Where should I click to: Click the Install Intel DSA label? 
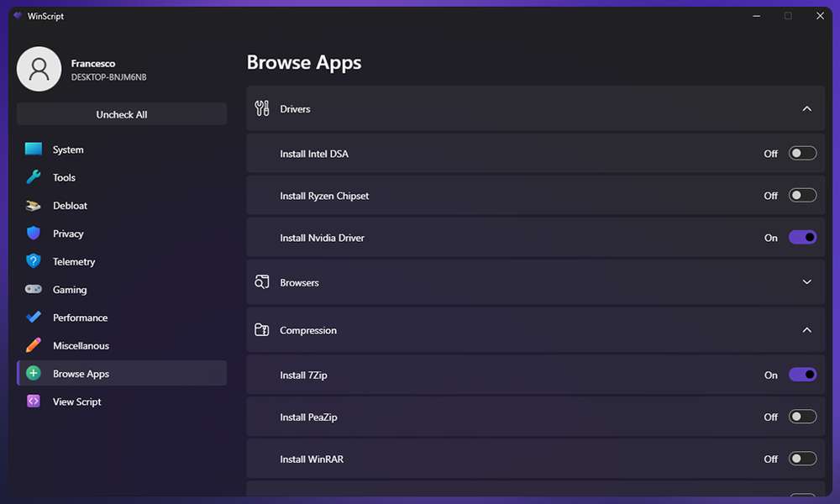pos(314,154)
